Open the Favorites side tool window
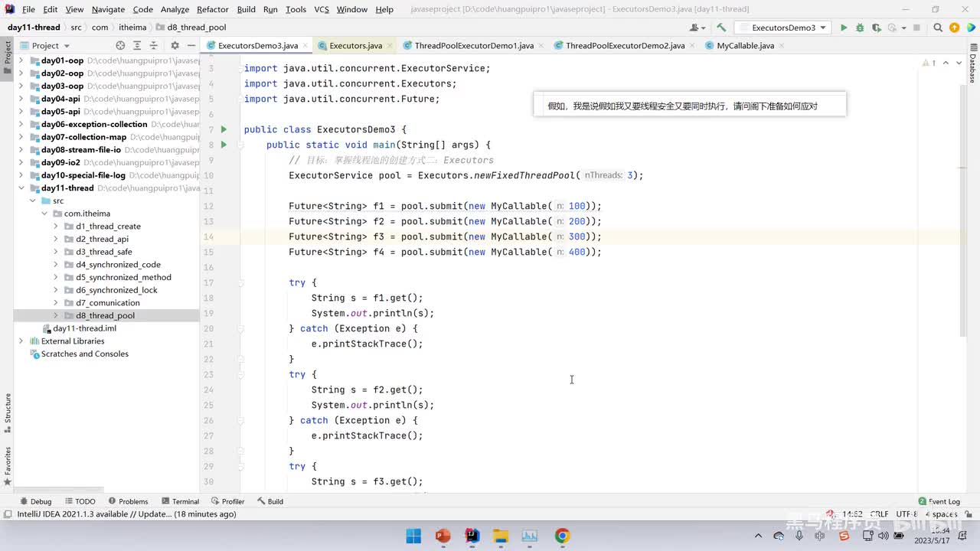 point(8,465)
